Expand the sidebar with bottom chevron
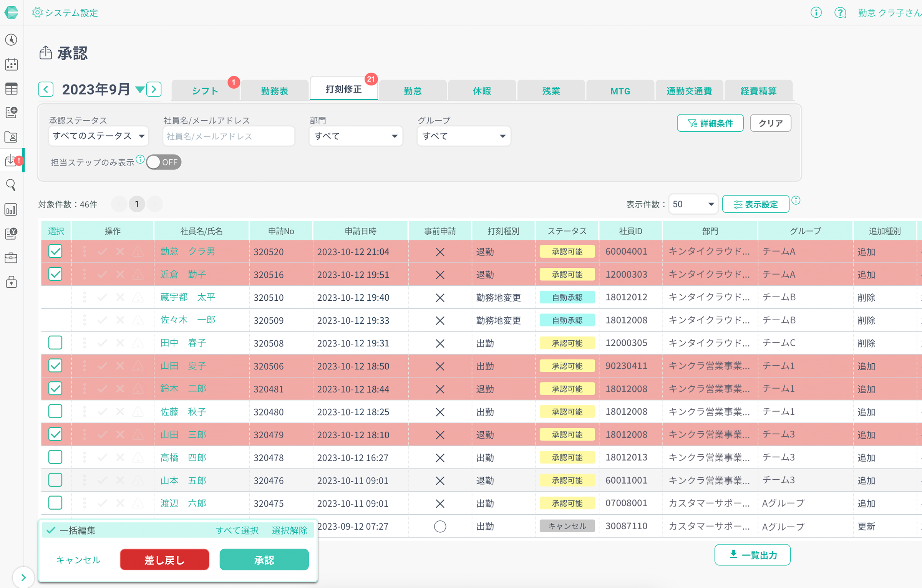922x588 pixels. tap(23, 577)
